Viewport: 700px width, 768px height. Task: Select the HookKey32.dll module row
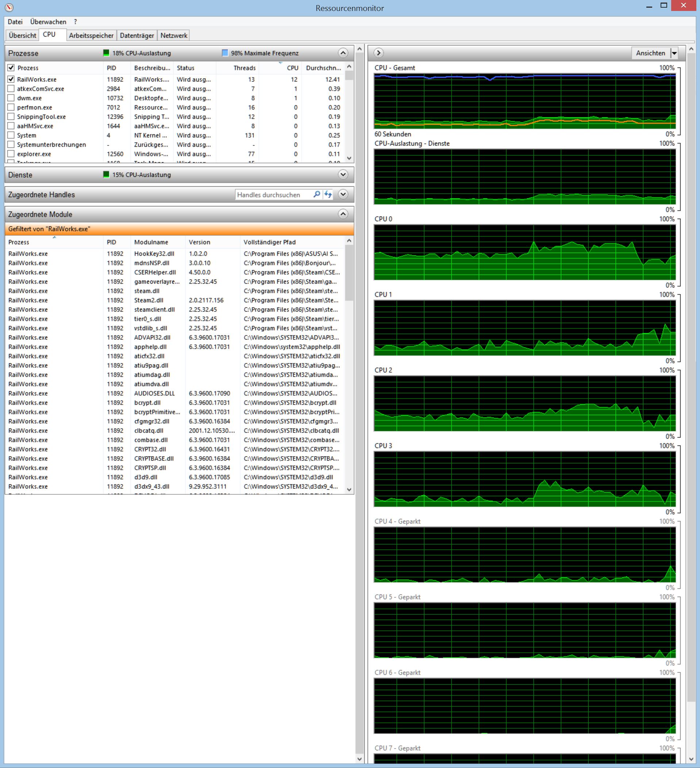pyautogui.click(x=175, y=254)
